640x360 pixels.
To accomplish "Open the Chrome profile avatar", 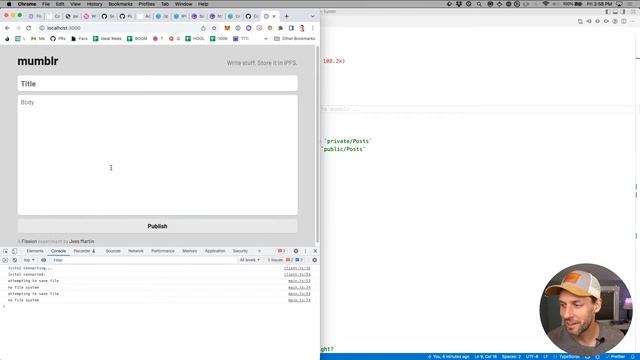I will 302,28.
